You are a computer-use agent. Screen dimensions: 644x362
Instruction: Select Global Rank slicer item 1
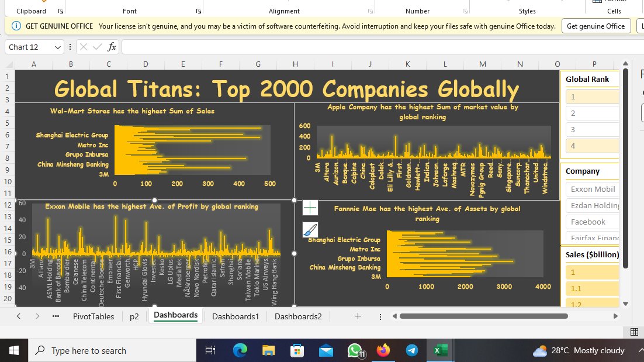coord(592,97)
